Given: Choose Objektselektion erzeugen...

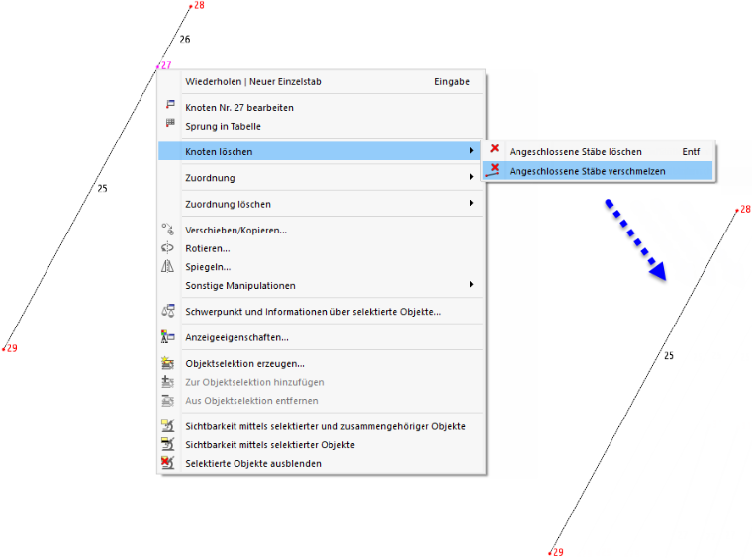Looking at the screenshot, I should [x=321, y=363].
